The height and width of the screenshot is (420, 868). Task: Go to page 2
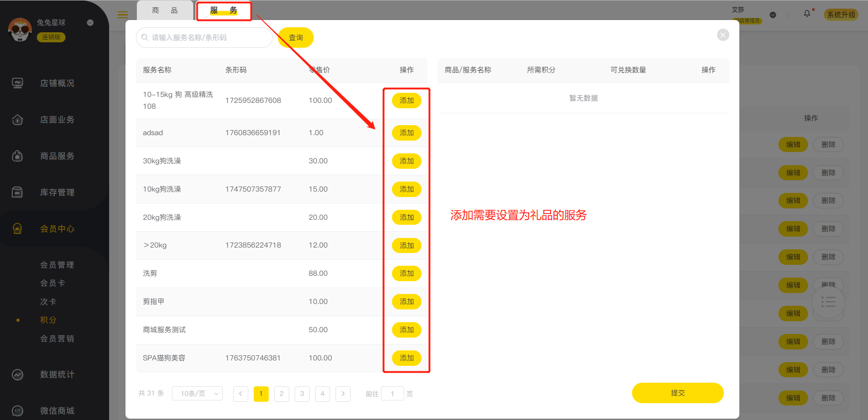coord(281,394)
